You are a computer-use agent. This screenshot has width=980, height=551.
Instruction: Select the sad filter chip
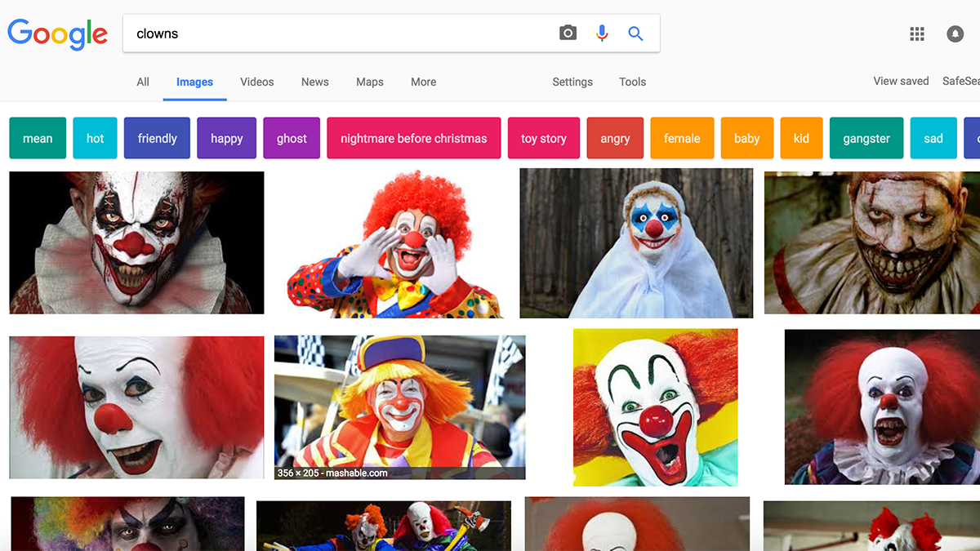coord(933,138)
